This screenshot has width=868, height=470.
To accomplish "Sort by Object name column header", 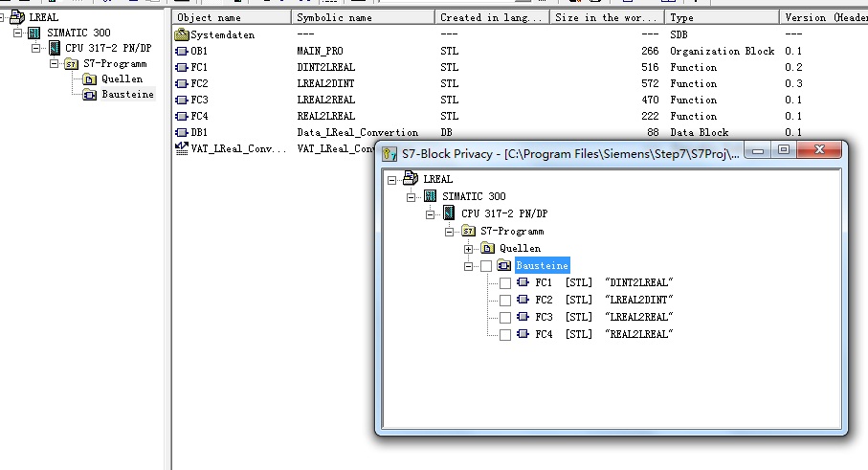I will point(232,18).
